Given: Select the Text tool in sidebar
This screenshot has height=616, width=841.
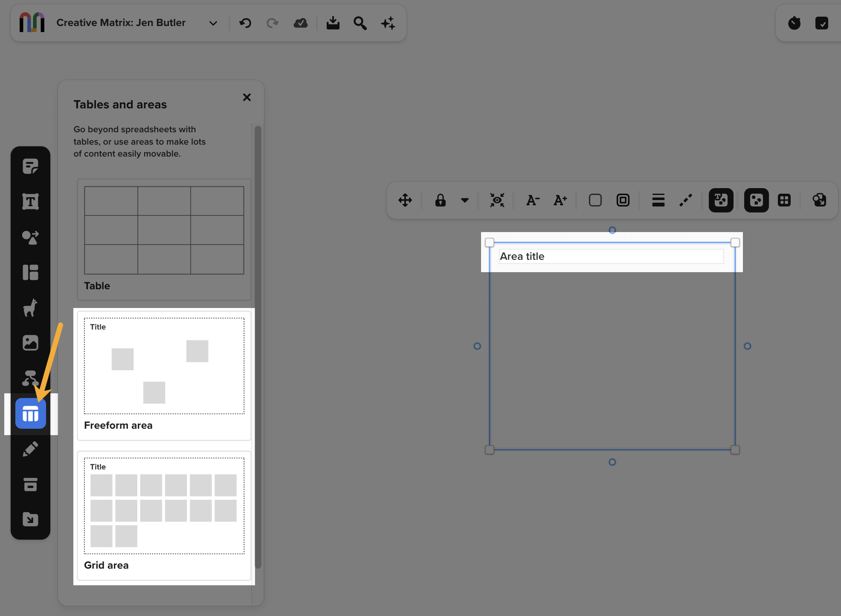Looking at the screenshot, I should click(x=30, y=201).
